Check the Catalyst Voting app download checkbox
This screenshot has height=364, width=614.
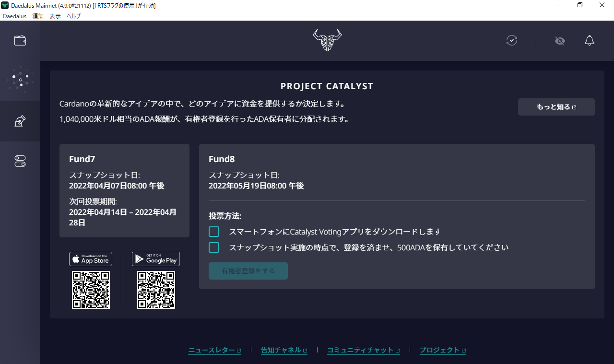(214, 232)
